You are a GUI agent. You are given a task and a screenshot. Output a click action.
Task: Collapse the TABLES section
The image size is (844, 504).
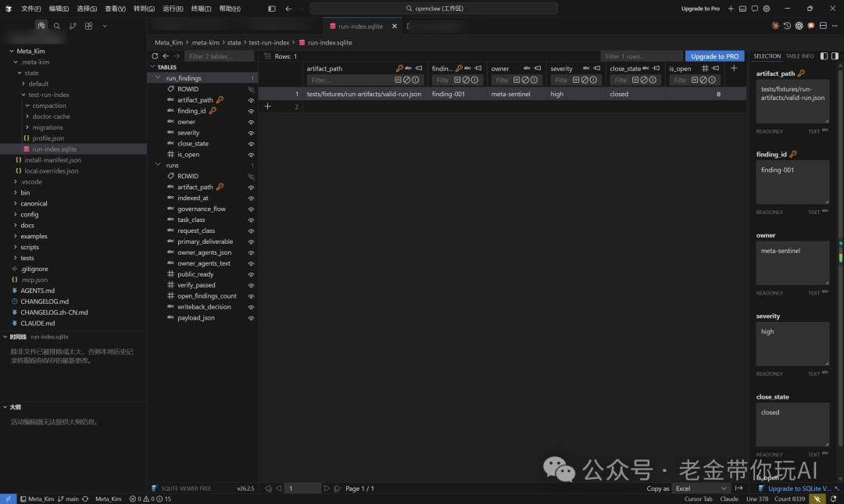[x=152, y=67]
